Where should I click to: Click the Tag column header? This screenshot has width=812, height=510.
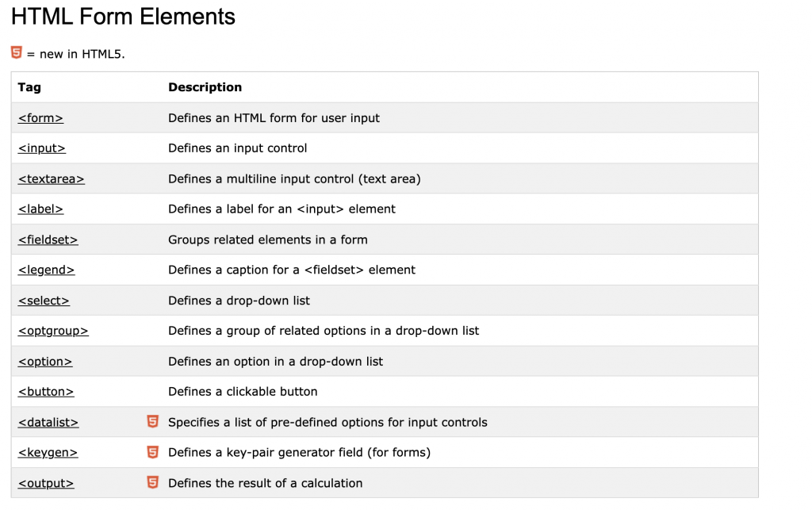[x=29, y=87]
